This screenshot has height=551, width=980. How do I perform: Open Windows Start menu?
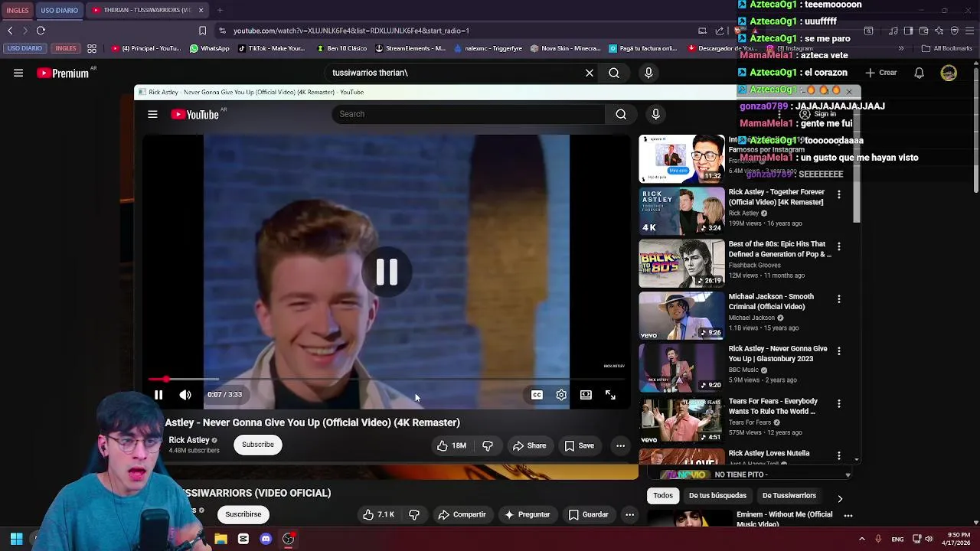point(16,539)
